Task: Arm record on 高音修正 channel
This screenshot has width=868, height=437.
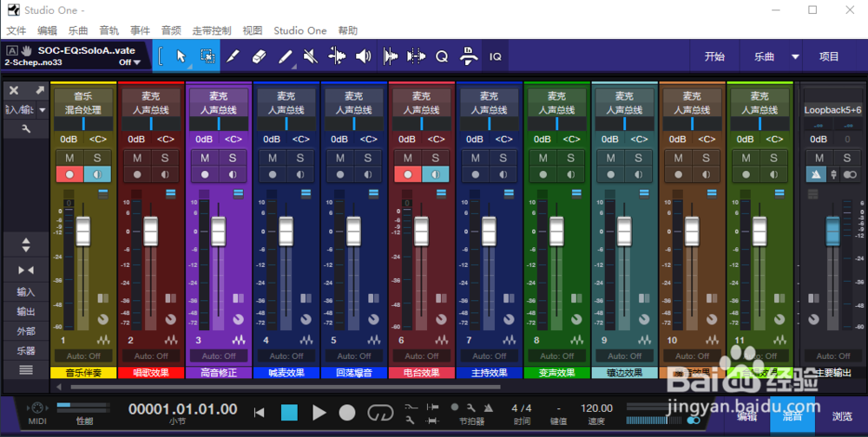Action: pyautogui.click(x=205, y=174)
